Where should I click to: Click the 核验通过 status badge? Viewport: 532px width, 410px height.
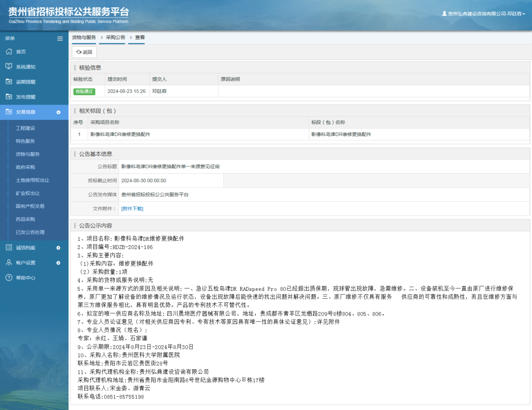(84, 91)
